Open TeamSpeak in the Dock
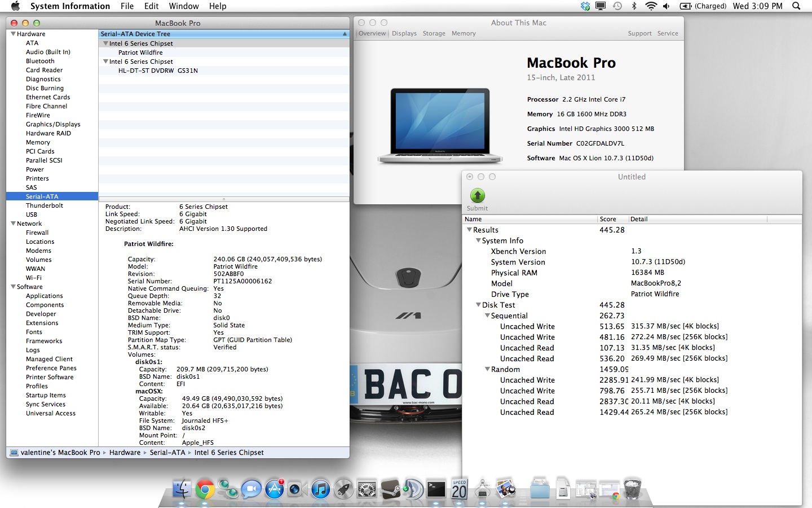812x508 pixels. (x=413, y=489)
